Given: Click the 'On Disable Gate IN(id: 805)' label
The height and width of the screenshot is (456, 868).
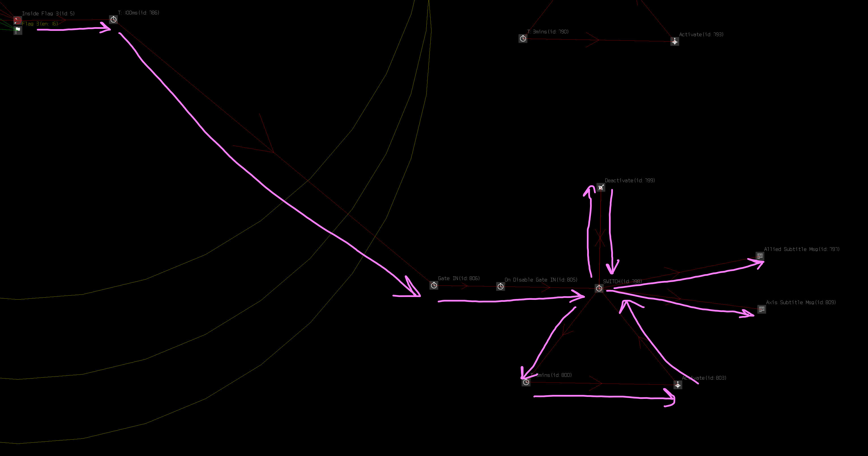Looking at the screenshot, I should tap(541, 279).
